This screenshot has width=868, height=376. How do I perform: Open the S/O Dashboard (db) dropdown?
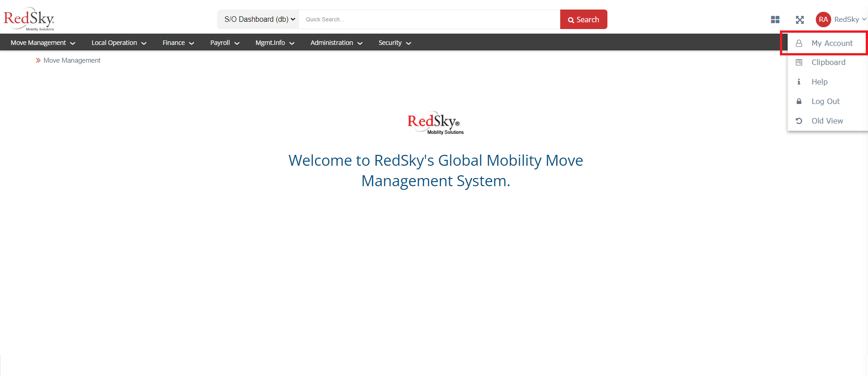click(x=258, y=19)
